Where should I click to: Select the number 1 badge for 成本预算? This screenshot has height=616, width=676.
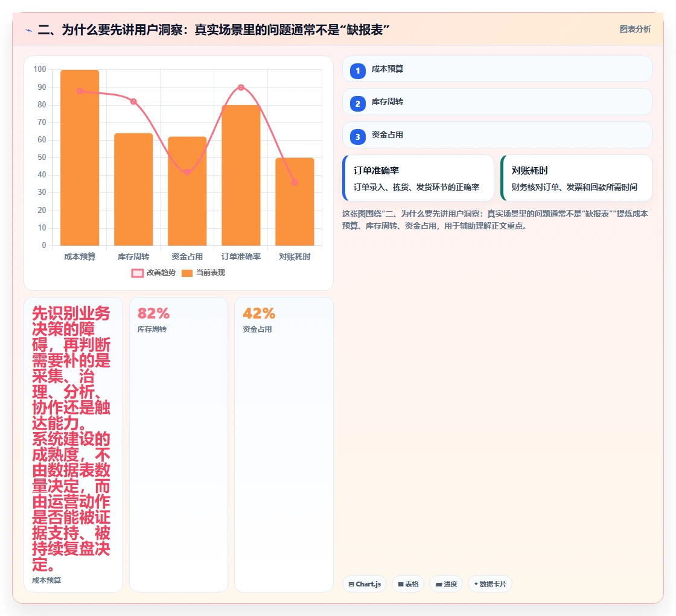358,71
